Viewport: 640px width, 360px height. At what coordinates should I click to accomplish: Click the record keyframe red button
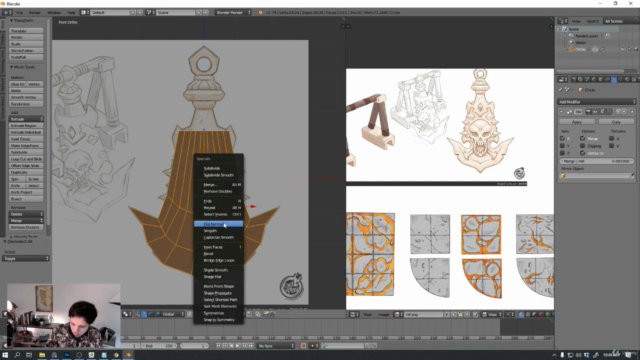(x=303, y=346)
